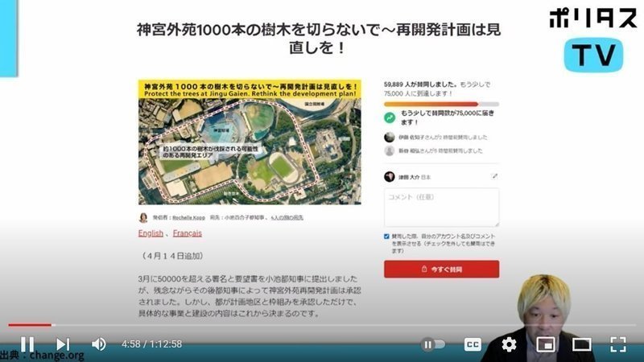The height and width of the screenshot is (362, 644).
Task: Enter fullscreen mode
Action: (617, 344)
